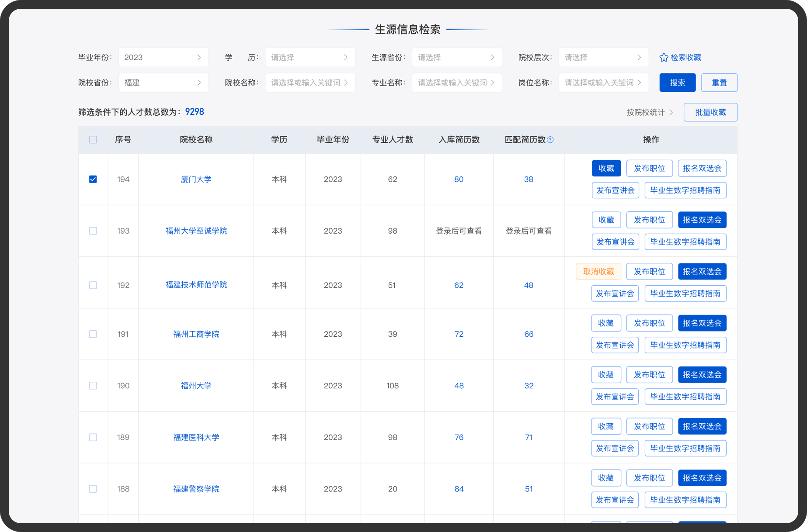Check the checkbox for 福建医科大学 row
Viewport: 807px width, 532px height.
coord(93,437)
